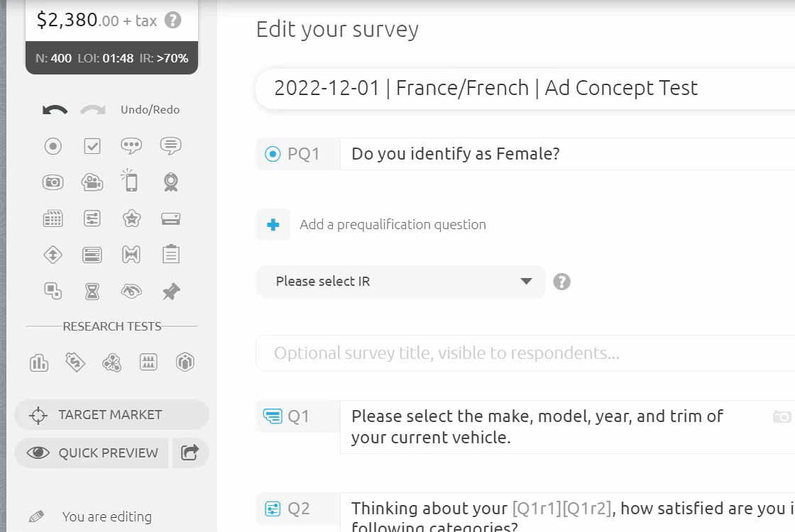
Task: Click the share preview arrow button
Action: (190, 453)
